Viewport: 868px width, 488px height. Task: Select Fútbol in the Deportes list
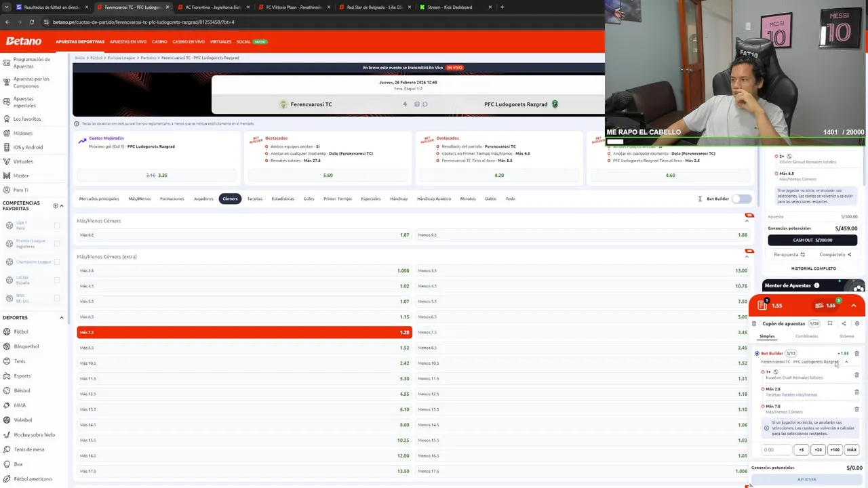pyautogui.click(x=21, y=331)
